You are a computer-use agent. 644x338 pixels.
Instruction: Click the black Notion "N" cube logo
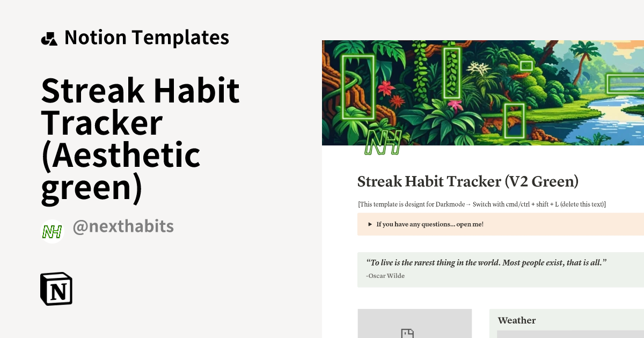(x=56, y=289)
